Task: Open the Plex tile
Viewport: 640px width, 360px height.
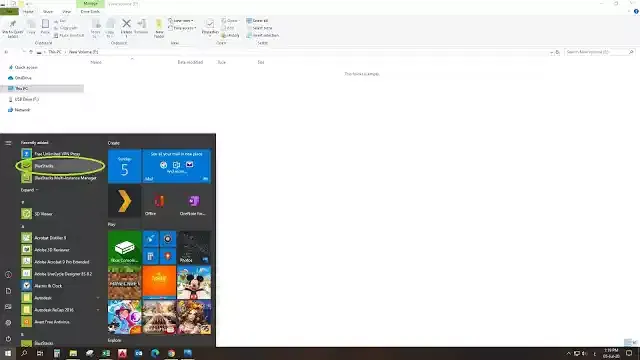Action: tap(124, 200)
